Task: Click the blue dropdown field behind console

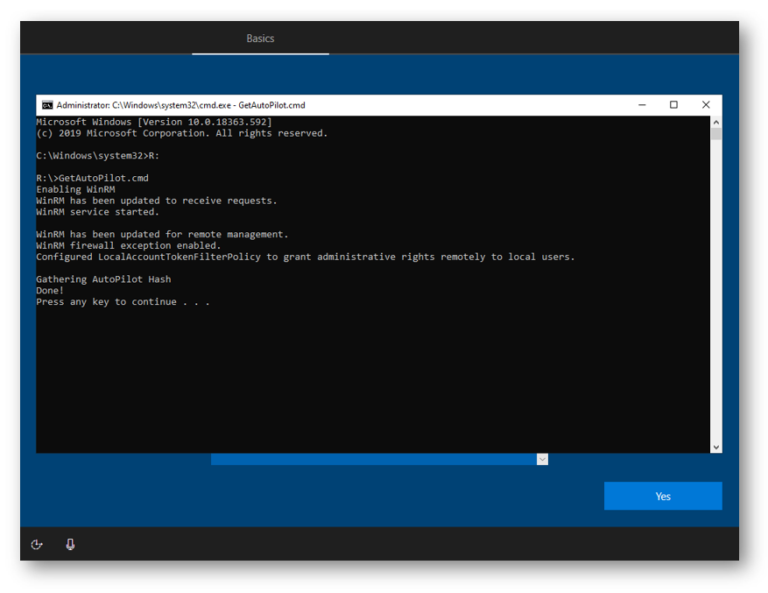Action: (x=374, y=459)
